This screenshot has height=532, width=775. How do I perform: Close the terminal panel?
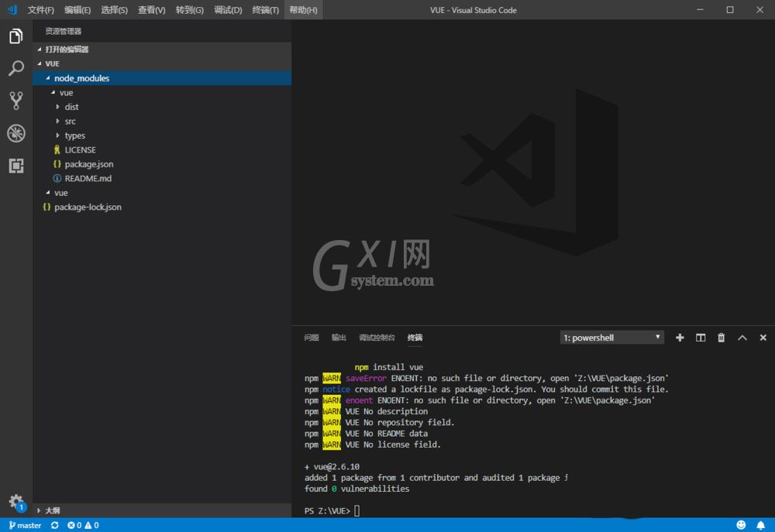[x=763, y=338]
